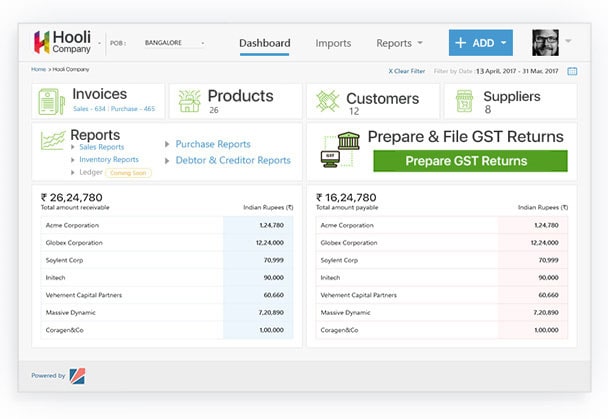Click the Ledger item
The height and width of the screenshot is (419, 608).
pyautogui.click(x=91, y=172)
